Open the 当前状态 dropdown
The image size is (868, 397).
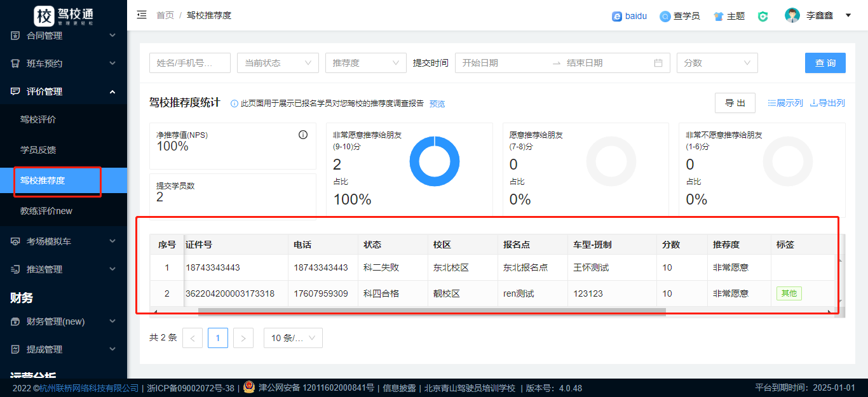click(278, 63)
